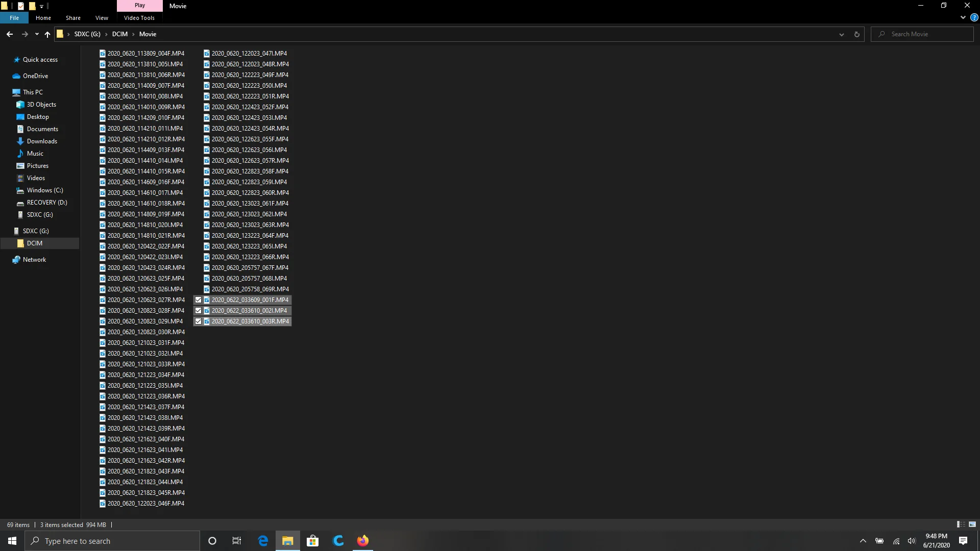Open Pictures in the sidebar

coord(38,166)
